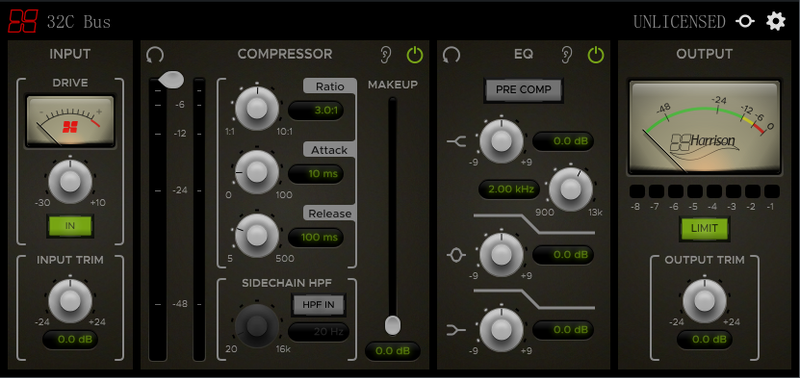Toggle EQ listen ear icon
The height and width of the screenshot is (378, 800).
(x=566, y=55)
